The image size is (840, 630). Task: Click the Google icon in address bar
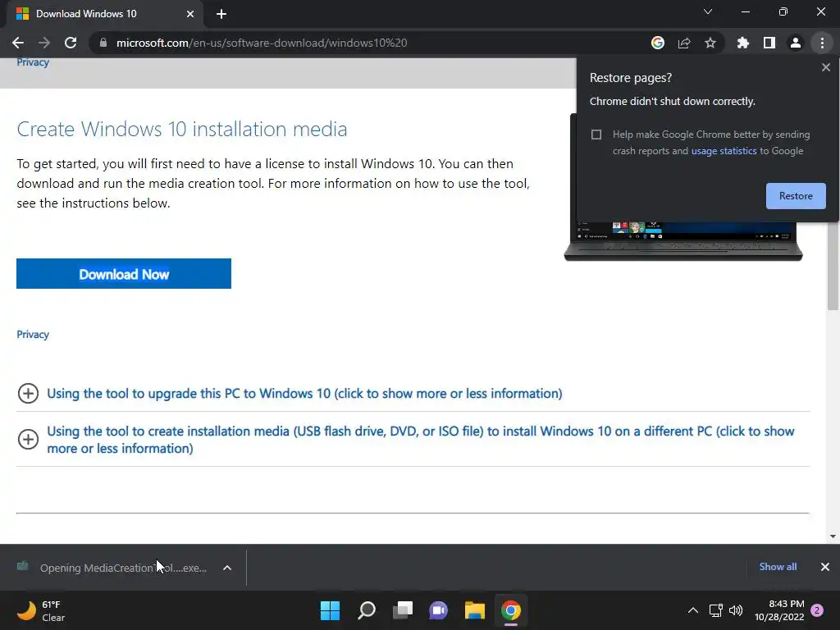pos(658,43)
